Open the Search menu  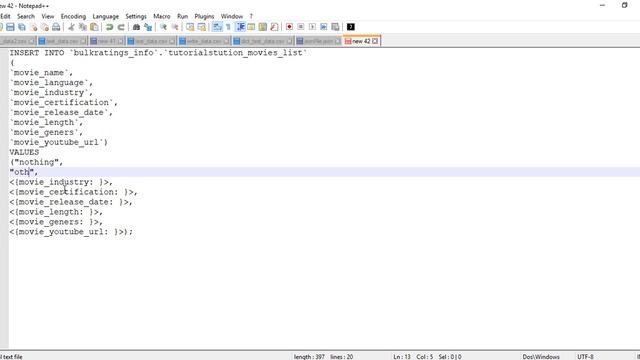pyautogui.click(x=26, y=16)
